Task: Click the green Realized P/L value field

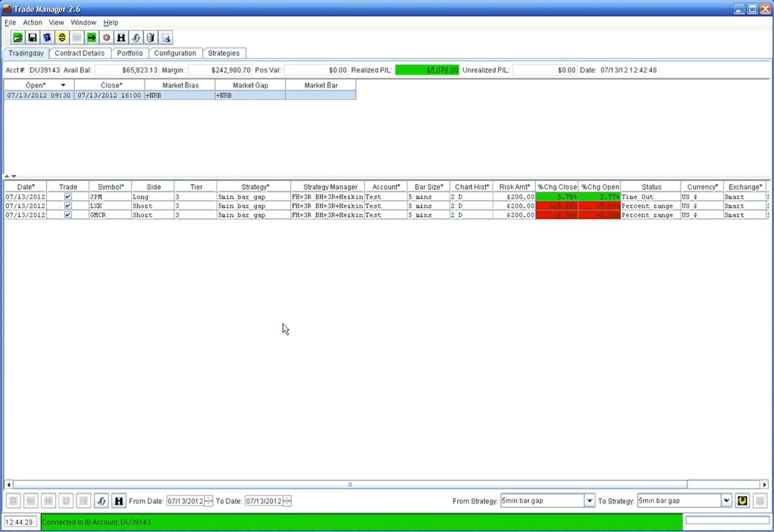Action: pyautogui.click(x=427, y=70)
